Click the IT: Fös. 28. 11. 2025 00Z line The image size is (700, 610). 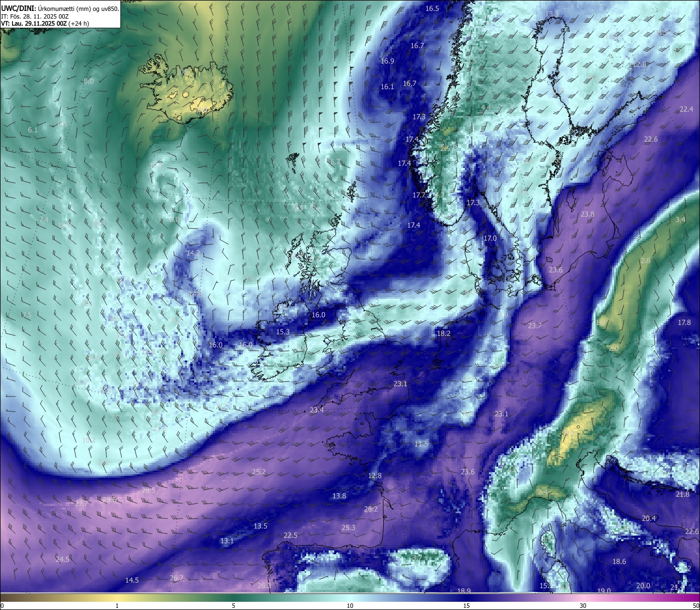[x=35, y=16]
